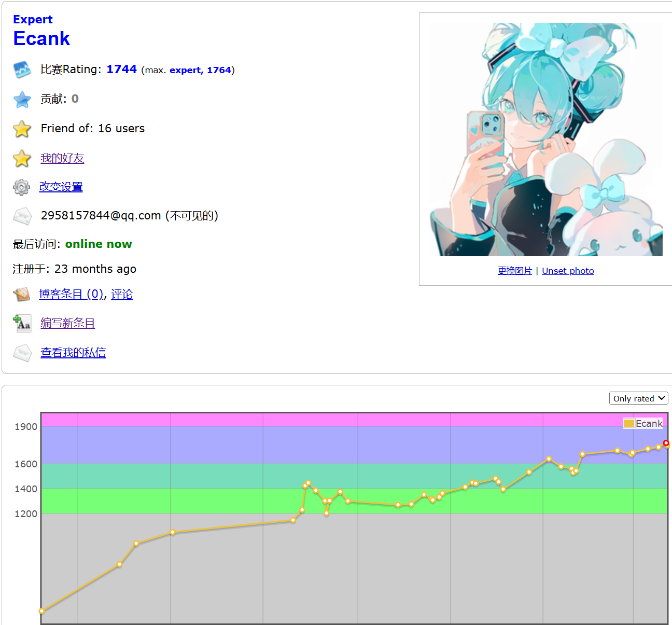Click the 1200 axis label
672x625 pixels.
[x=26, y=514]
